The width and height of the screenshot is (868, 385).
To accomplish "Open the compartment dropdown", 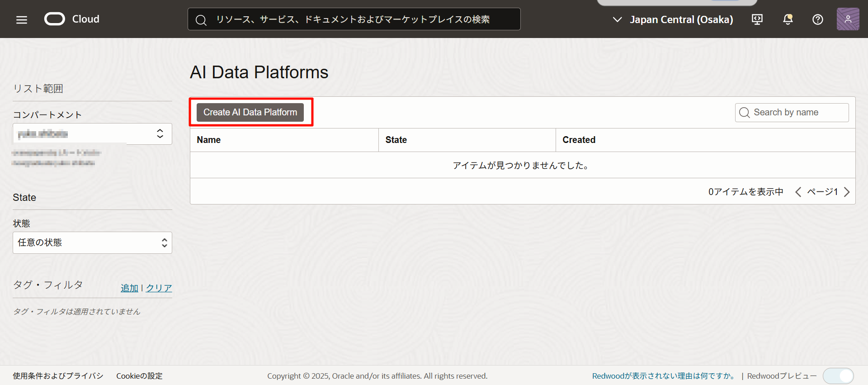I will pos(92,134).
